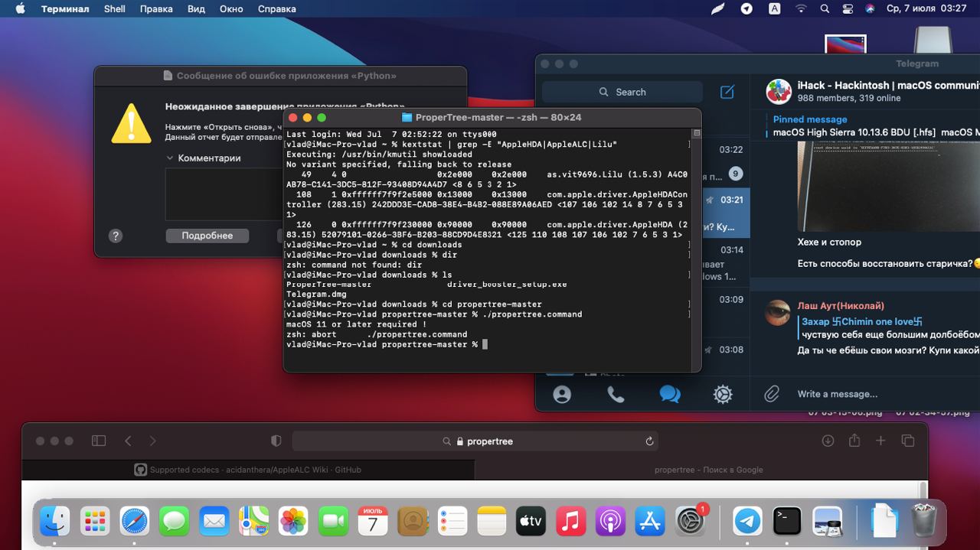Open Launchpad from the Dock
The width and height of the screenshot is (980, 550).
(95, 522)
